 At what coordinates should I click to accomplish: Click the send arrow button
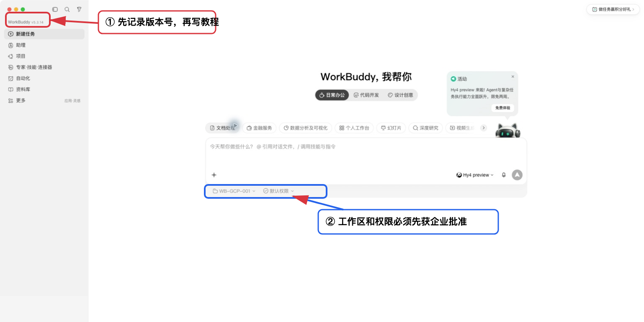517,175
